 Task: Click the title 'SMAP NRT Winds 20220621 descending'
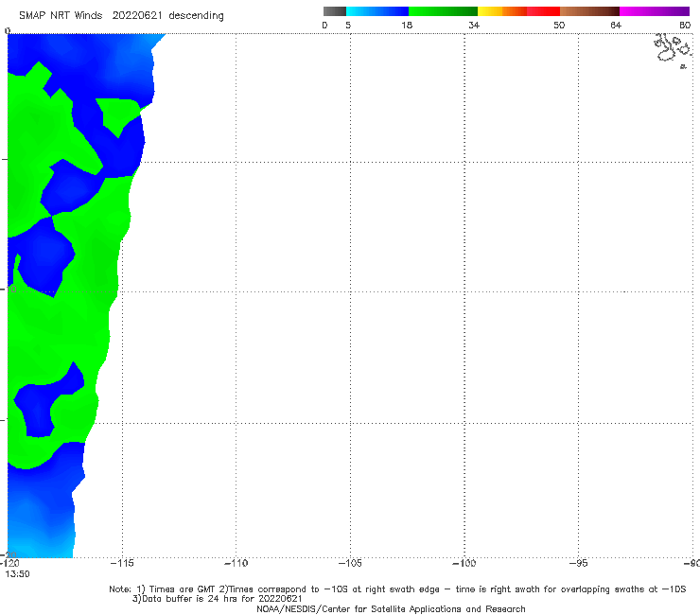[121, 16]
